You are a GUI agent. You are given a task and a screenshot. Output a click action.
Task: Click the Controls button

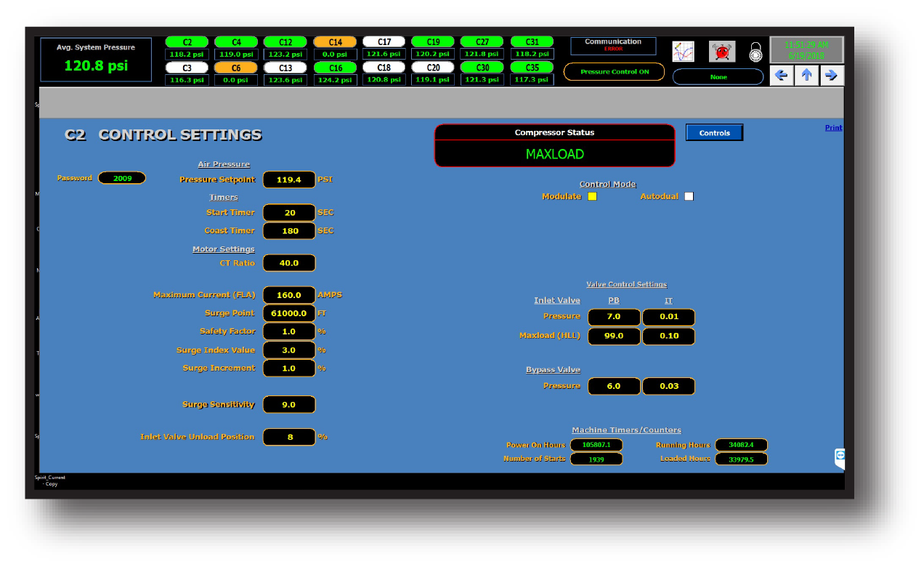tap(714, 132)
